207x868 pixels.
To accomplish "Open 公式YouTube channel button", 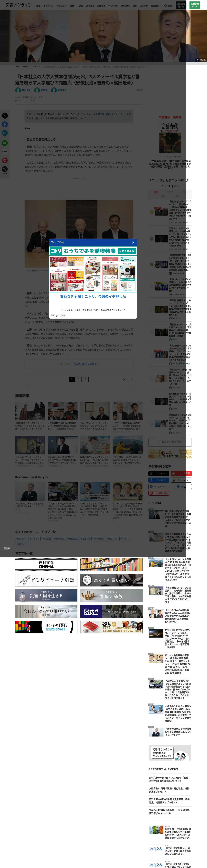I will (x=159, y=493).
